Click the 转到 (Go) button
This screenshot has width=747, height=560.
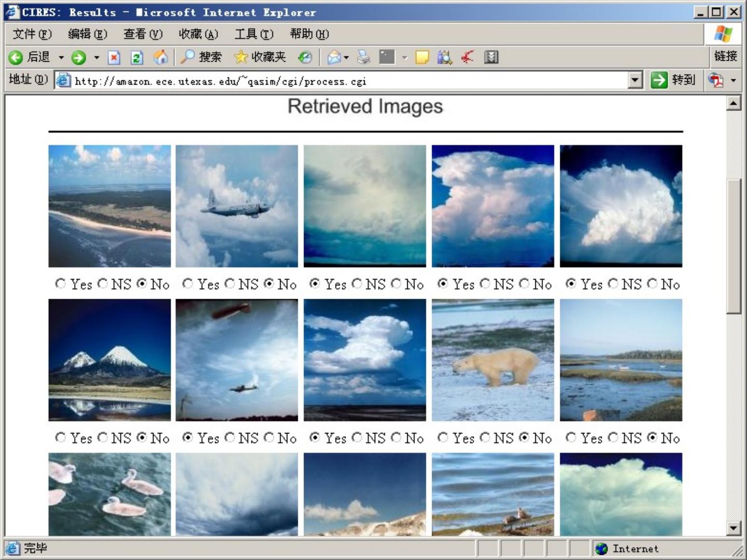coord(673,80)
